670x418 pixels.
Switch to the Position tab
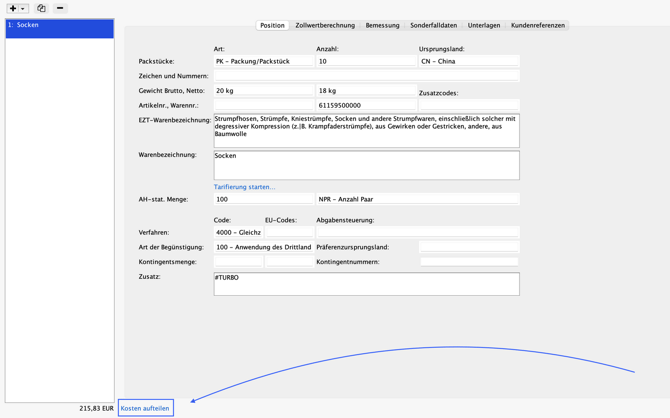tap(272, 25)
